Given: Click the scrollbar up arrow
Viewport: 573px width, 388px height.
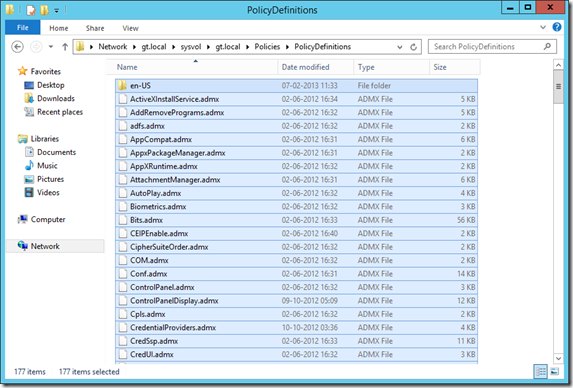Looking at the screenshot, I should (558, 65).
